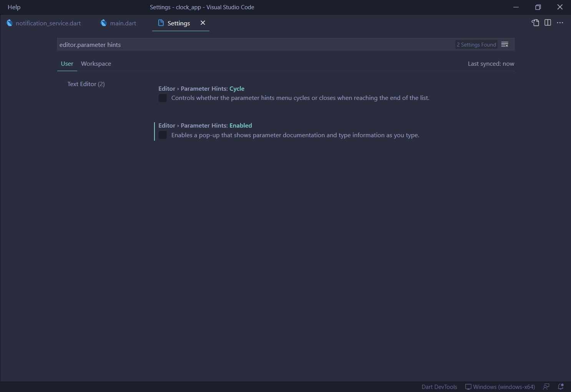This screenshot has width=571, height=392.
Task: Open the Help menu
Action: pyautogui.click(x=14, y=7)
